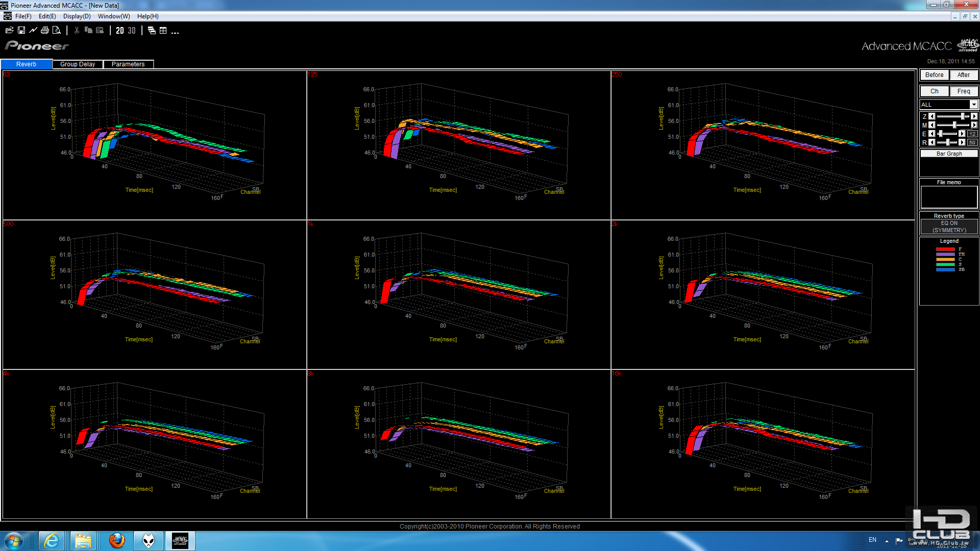Select the 1k reverb graph

click(x=459, y=295)
